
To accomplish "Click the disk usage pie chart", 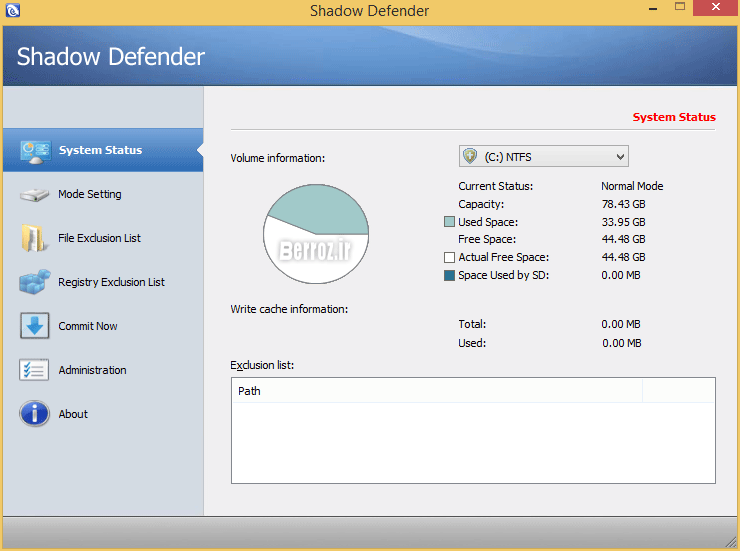I will pos(316,234).
